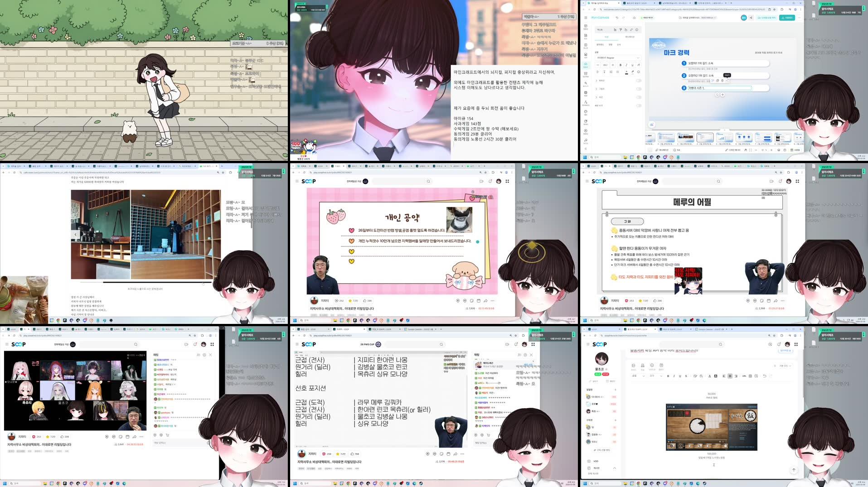The image size is (868, 487).
Task: Collapse the 게시판 section in SOOP sidebar
Action: (615, 468)
